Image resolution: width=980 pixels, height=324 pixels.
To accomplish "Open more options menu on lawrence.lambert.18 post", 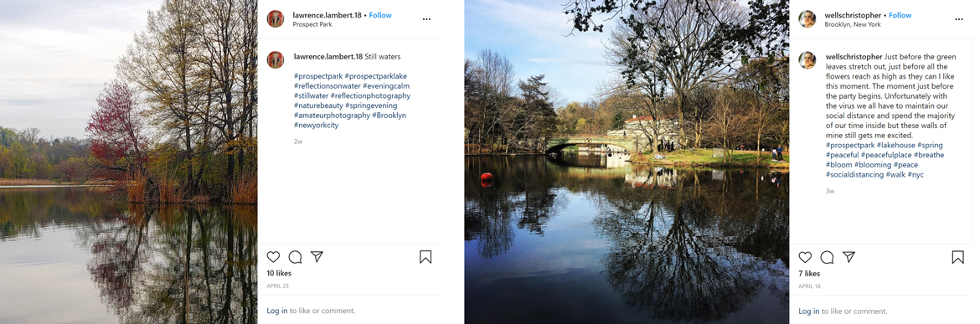I will click(x=426, y=19).
